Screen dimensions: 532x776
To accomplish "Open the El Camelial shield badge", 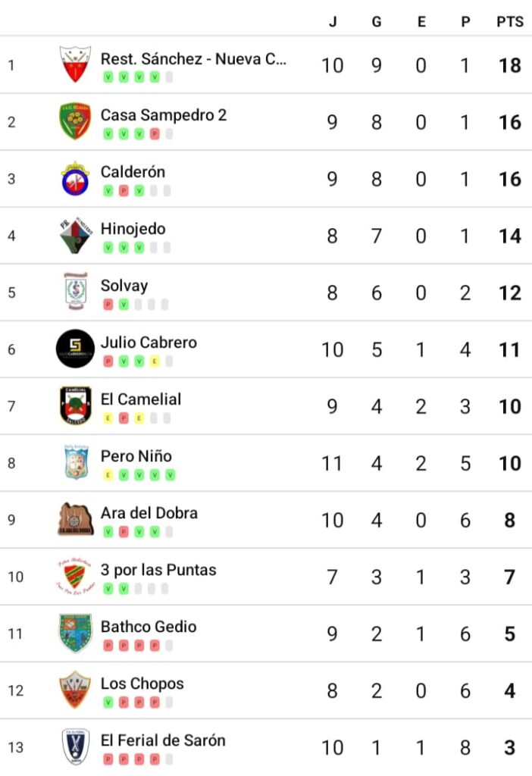I will tap(75, 405).
